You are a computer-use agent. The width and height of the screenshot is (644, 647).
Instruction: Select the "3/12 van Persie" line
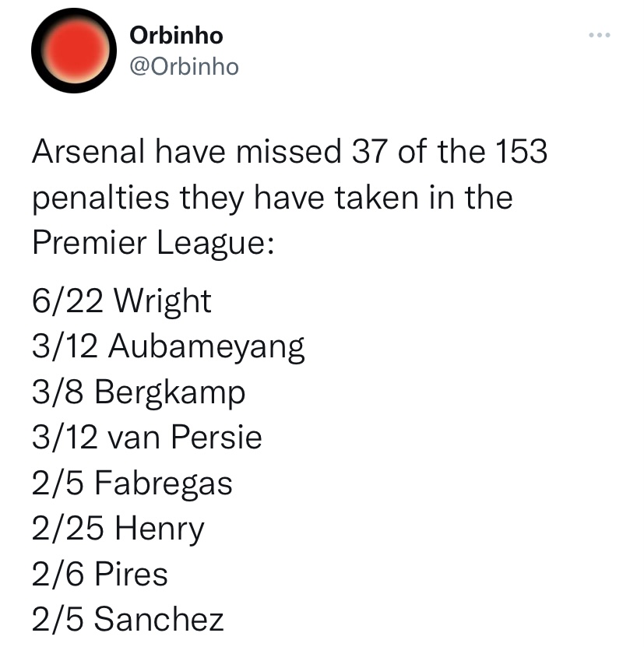coord(147,438)
